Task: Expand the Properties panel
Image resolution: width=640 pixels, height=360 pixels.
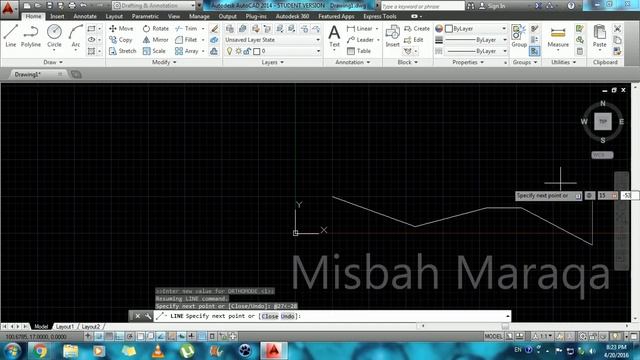Action: 468,62
